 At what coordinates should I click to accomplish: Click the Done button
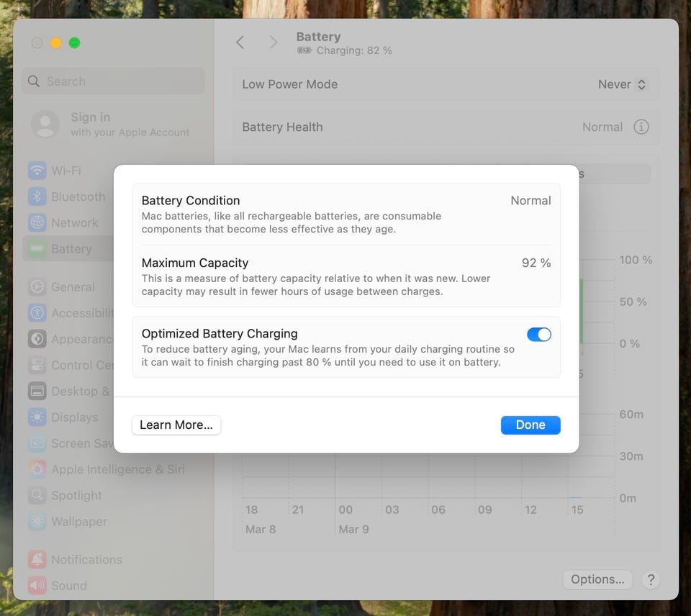pyautogui.click(x=530, y=425)
